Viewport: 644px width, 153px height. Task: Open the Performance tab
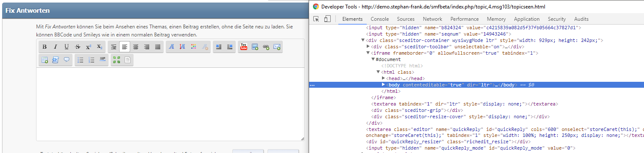point(465,19)
